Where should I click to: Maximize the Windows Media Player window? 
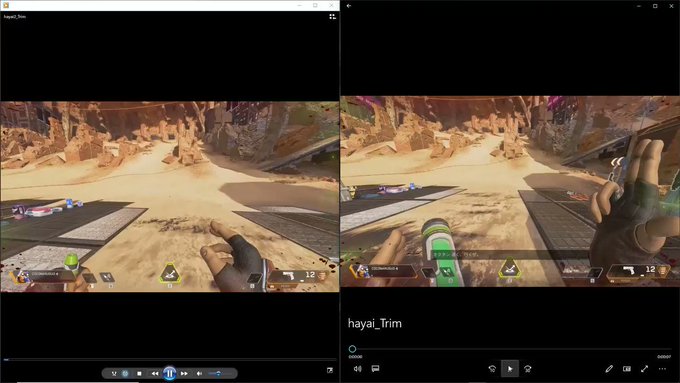[315, 5]
